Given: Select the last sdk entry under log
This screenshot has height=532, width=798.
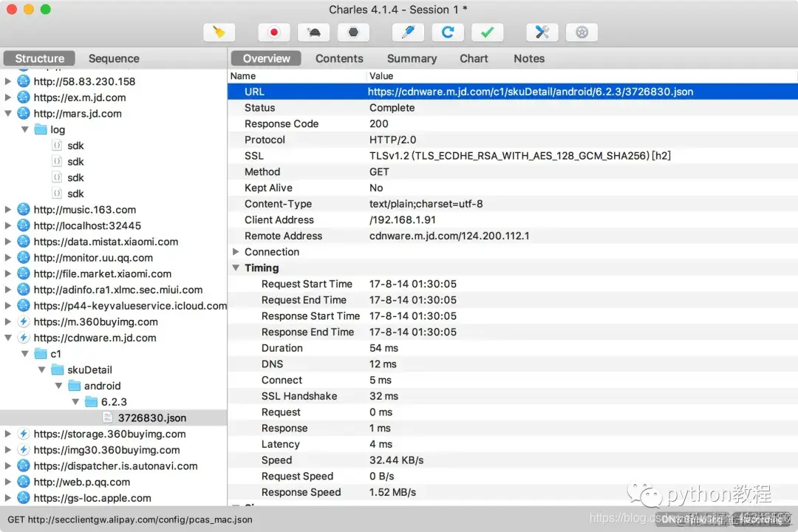Looking at the screenshot, I should tap(75, 194).
